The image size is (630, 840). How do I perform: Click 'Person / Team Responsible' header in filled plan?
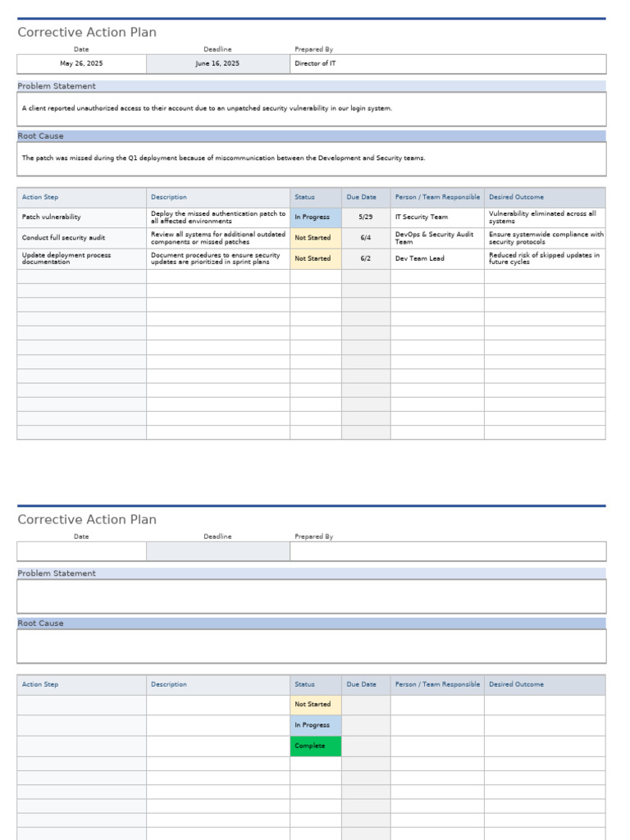(x=438, y=197)
